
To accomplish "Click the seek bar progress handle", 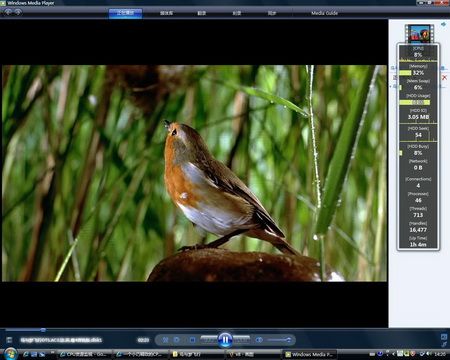I will coord(43,330).
